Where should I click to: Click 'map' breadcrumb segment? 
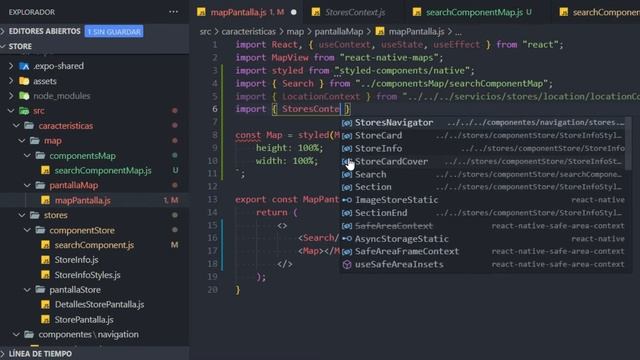coord(295,31)
